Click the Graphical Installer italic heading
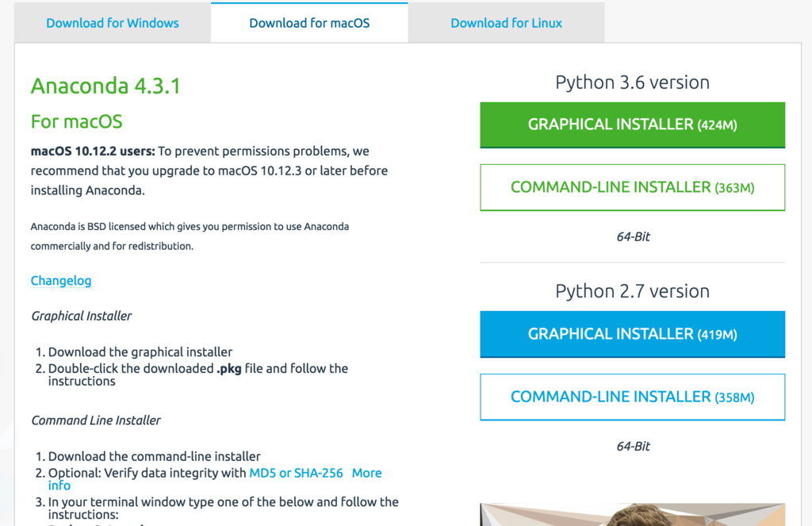 [82, 316]
